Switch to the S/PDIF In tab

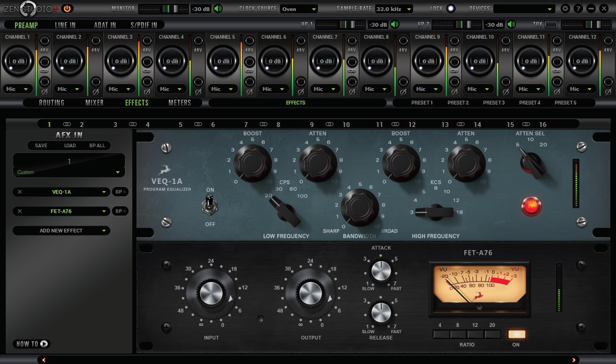point(144,25)
